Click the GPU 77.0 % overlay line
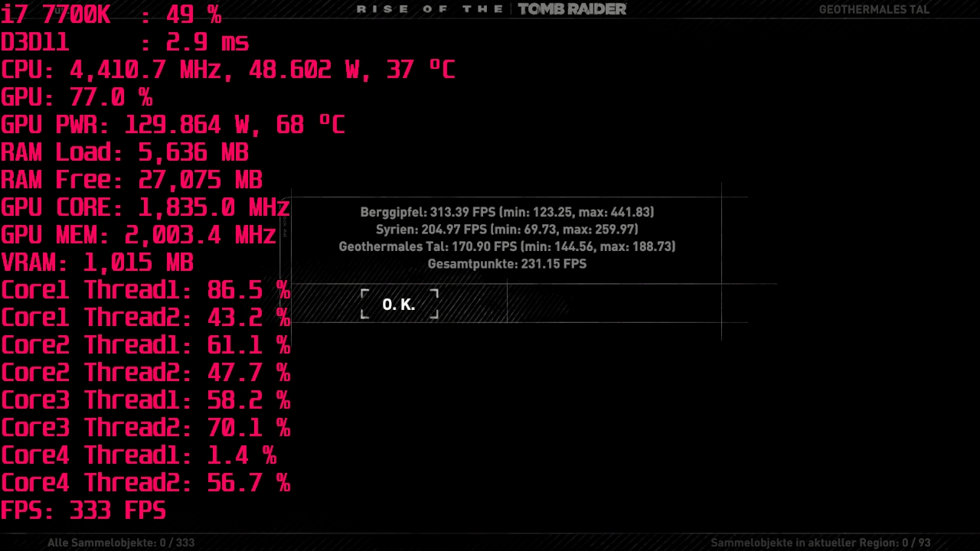This screenshot has height=551, width=980. [x=77, y=97]
